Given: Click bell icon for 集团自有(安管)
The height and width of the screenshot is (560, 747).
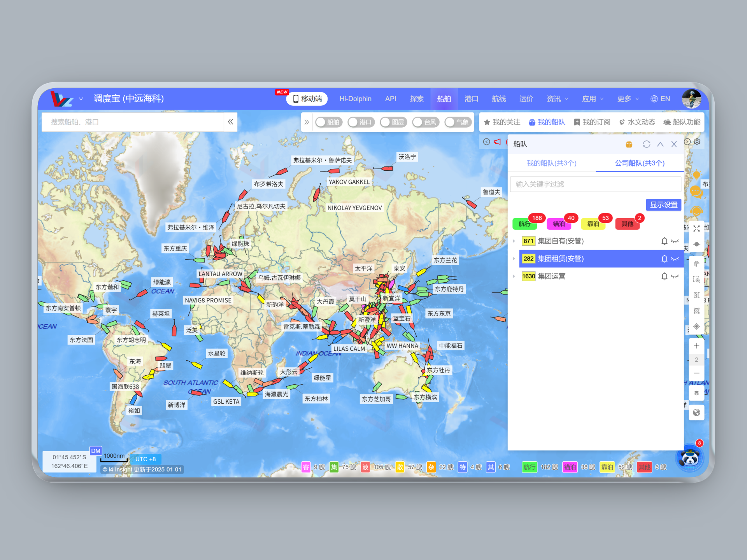Looking at the screenshot, I should click(664, 241).
